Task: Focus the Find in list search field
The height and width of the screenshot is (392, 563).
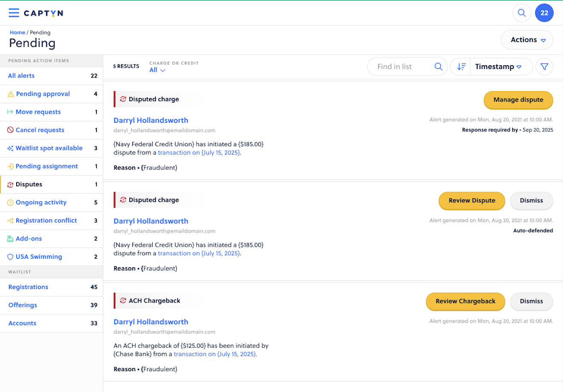Action: point(407,66)
